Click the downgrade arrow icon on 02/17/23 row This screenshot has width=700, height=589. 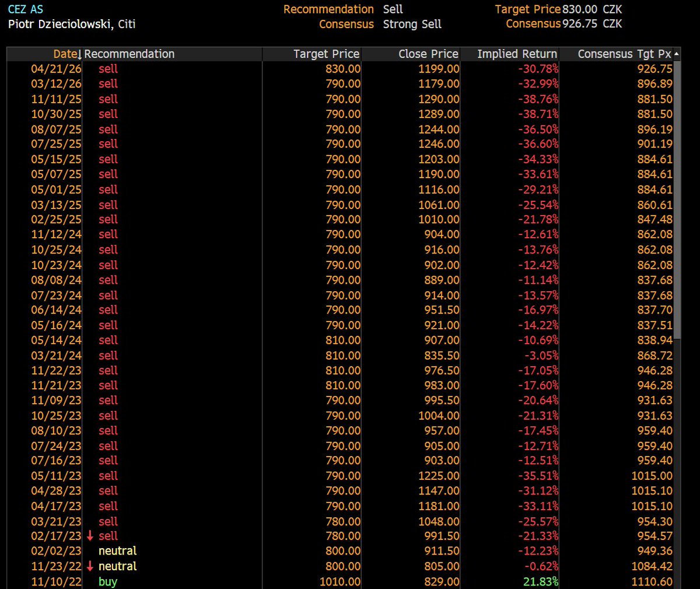pos(90,536)
